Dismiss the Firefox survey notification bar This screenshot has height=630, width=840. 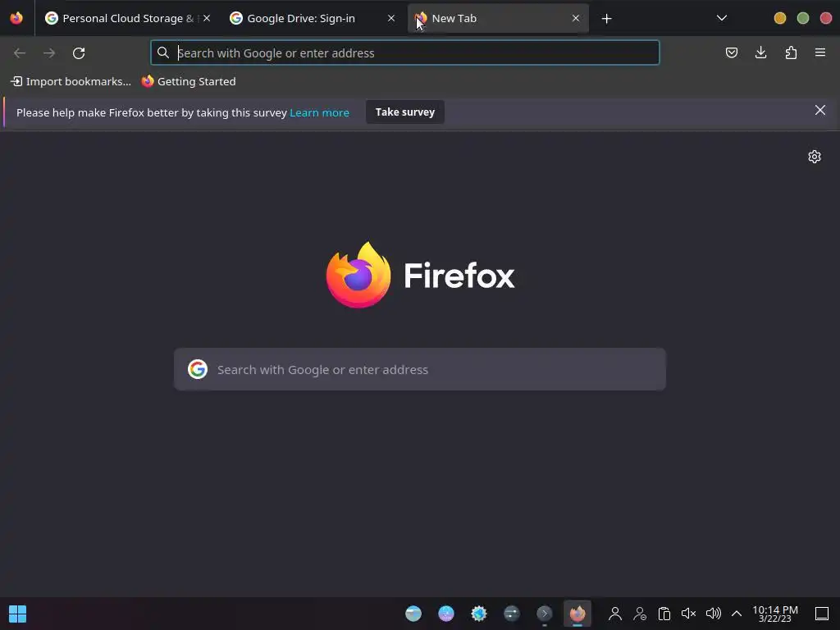coord(820,111)
